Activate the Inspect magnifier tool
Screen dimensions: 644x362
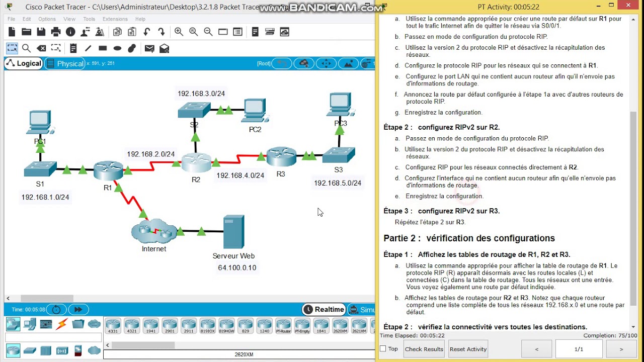point(27,48)
